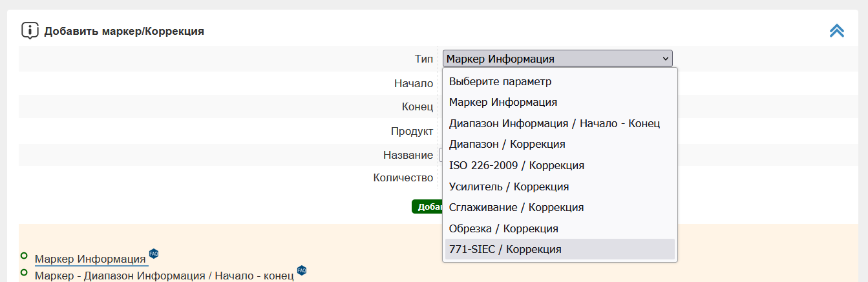Screen dimensions: 868x282
Task: Open FAQ badge beside Маркер - Диапазон Информация
Action: point(302,270)
